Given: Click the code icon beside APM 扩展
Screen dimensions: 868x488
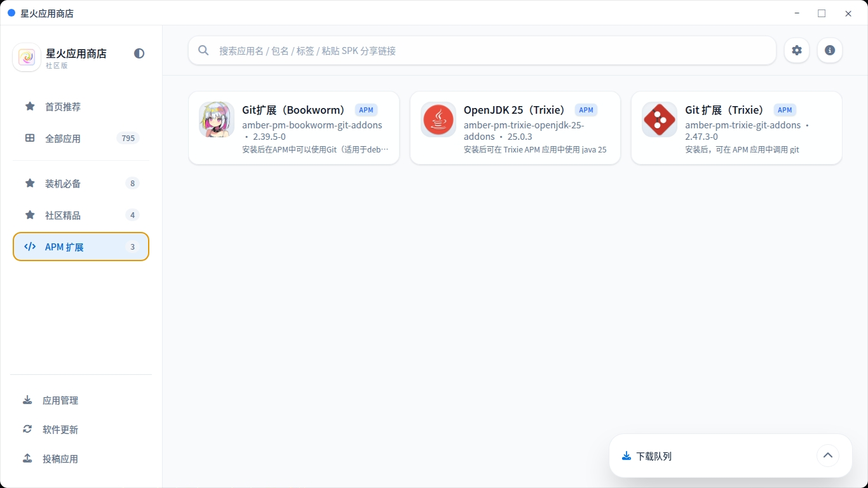Looking at the screenshot, I should tap(30, 247).
